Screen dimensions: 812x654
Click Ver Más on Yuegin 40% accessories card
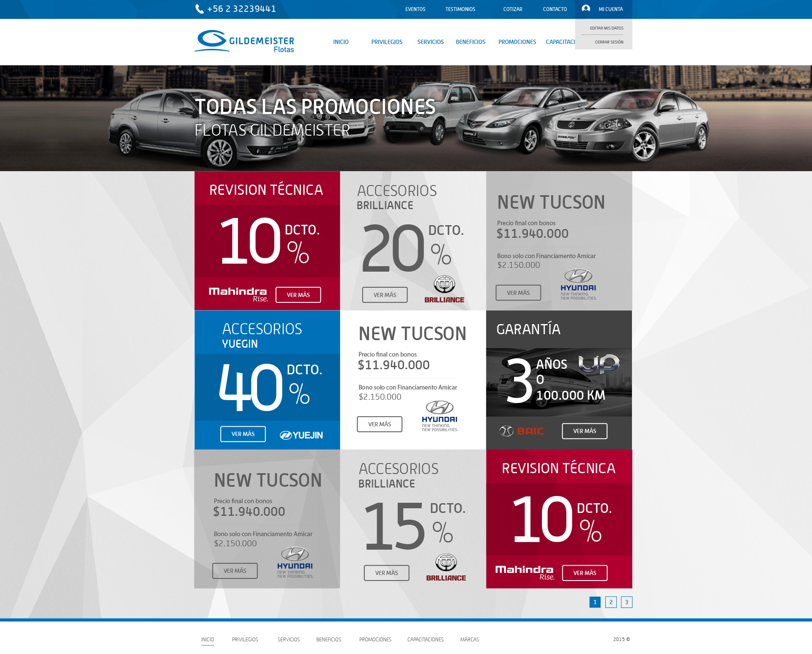point(243,434)
